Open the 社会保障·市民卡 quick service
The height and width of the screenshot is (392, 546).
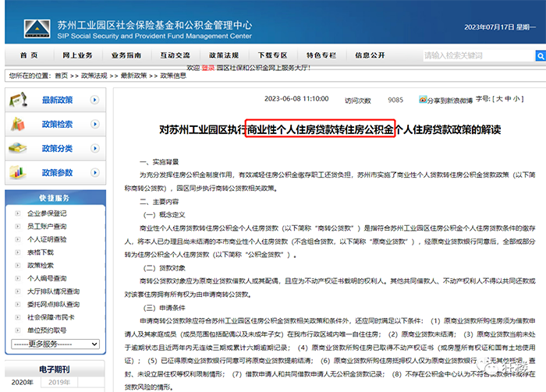(51, 317)
